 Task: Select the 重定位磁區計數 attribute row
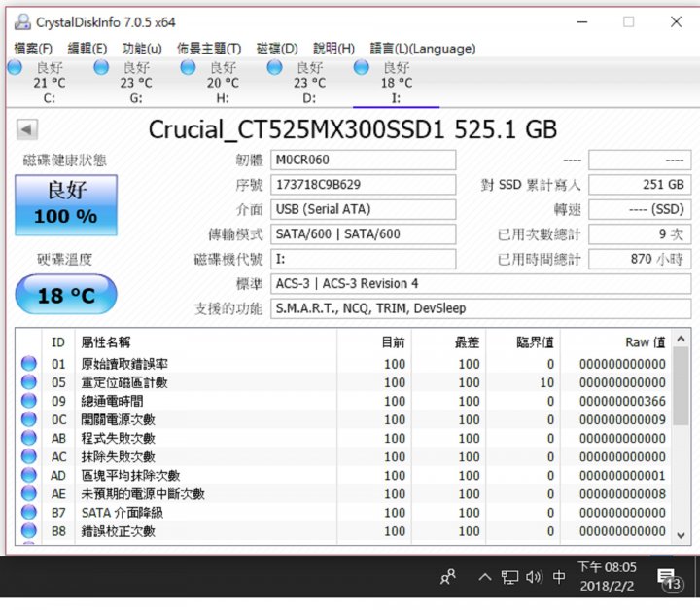(343, 382)
